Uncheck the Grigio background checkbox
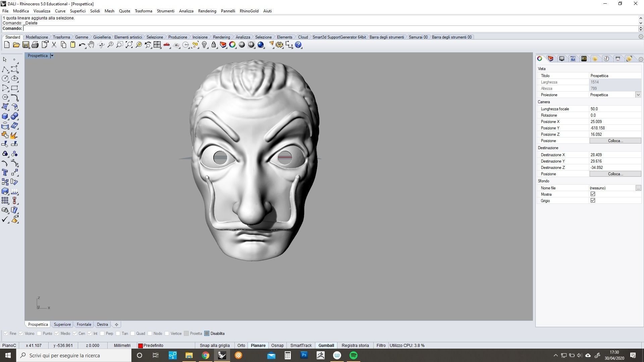 pos(593,200)
